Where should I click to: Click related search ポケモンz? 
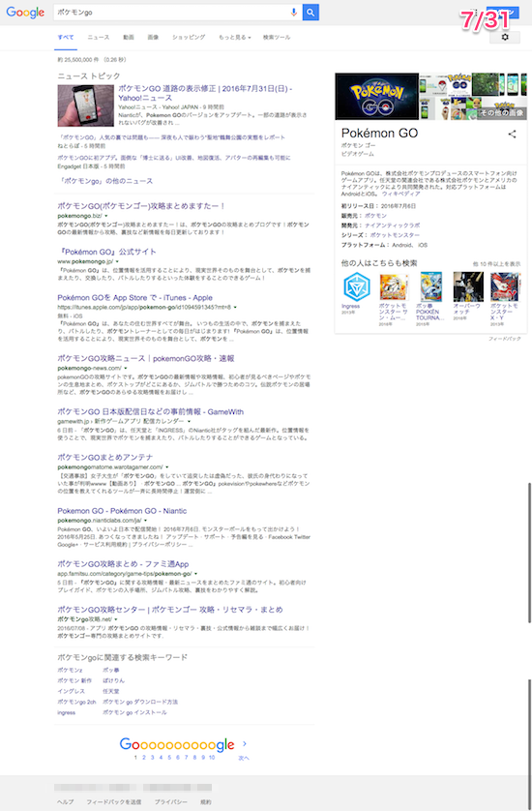coord(70,671)
